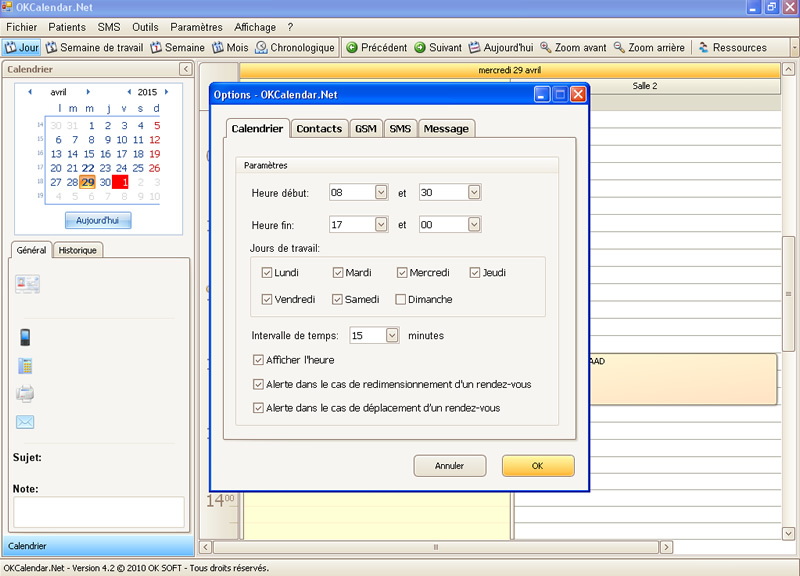The height and width of the screenshot is (576, 800).
Task: Go to next month in mini calendar
Action: tap(88, 92)
